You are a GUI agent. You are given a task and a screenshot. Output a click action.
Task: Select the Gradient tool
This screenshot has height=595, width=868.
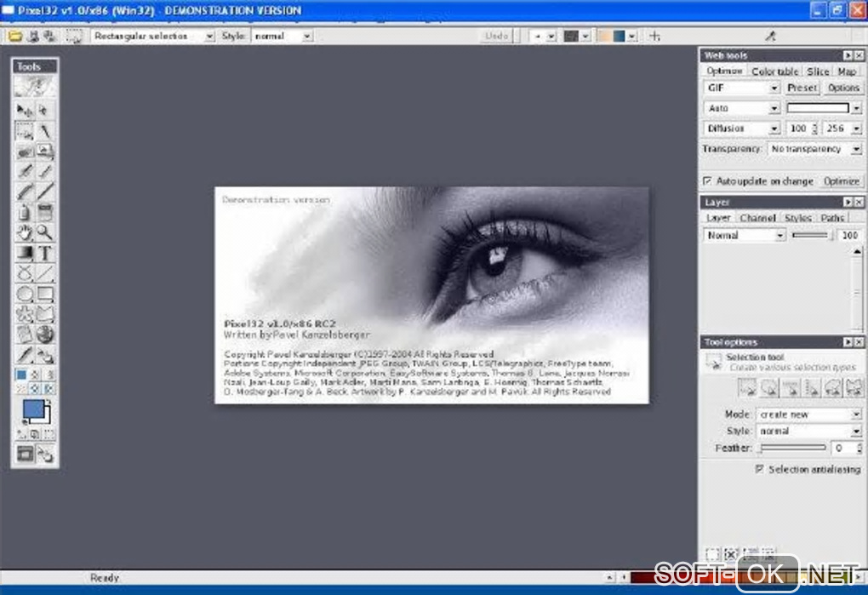tap(24, 253)
